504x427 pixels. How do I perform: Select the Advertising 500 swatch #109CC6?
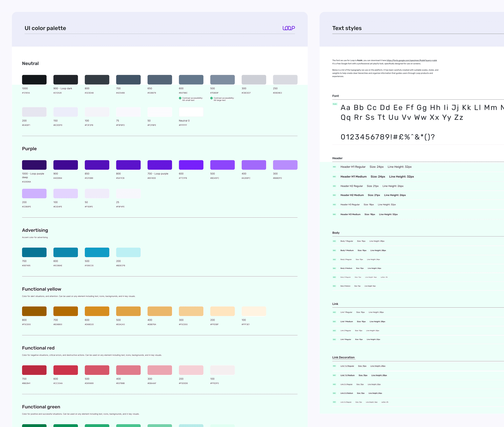tap(97, 252)
